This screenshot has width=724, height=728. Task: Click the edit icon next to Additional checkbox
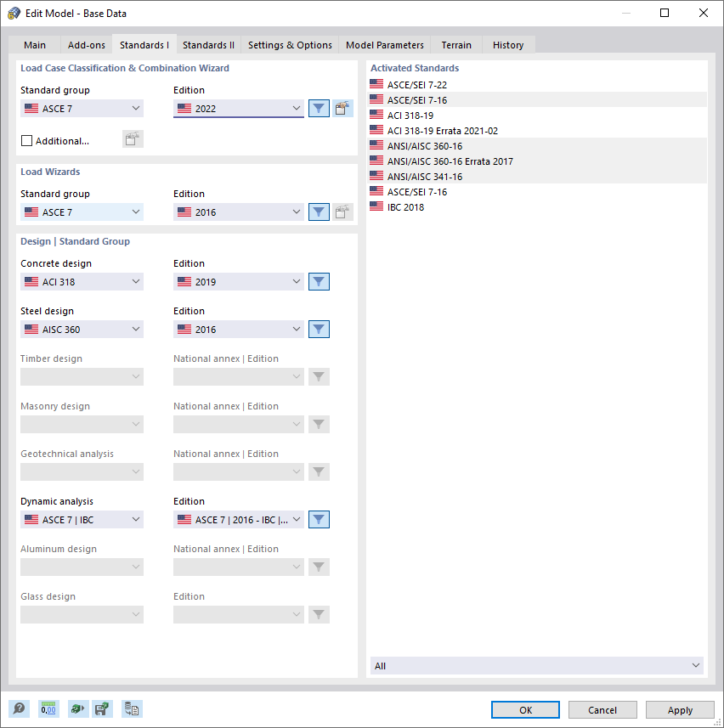coord(133,138)
